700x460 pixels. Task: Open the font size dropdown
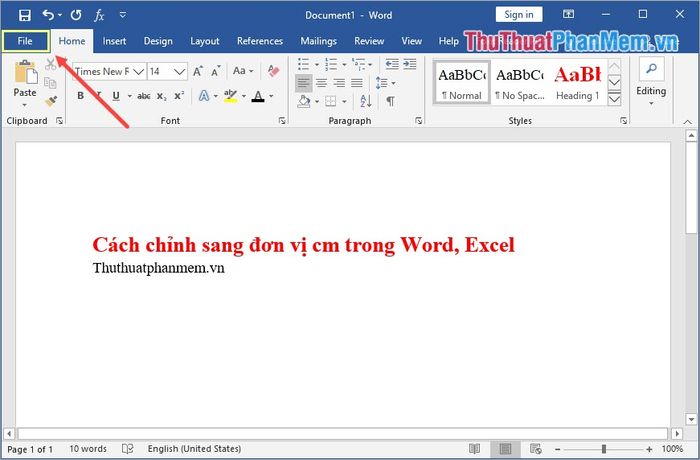point(179,71)
